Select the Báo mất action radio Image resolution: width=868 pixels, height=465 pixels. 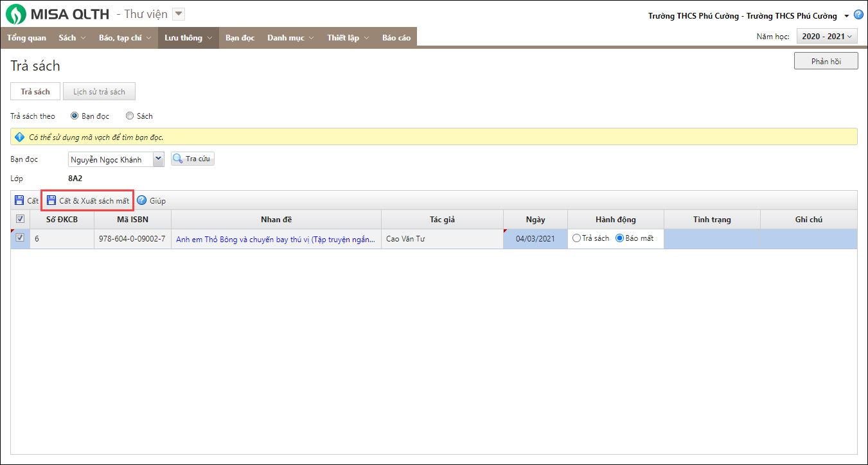[x=619, y=238]
